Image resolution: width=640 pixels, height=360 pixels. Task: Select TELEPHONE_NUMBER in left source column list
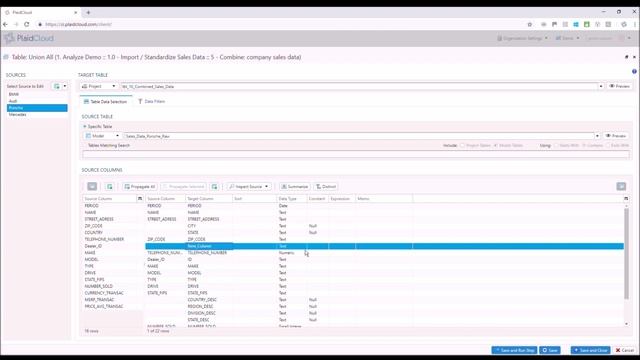coord(104,239)
